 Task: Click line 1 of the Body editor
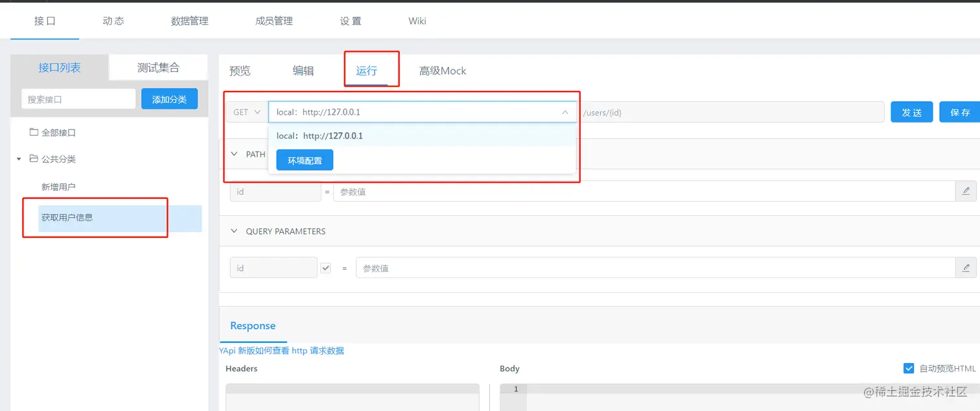point(740,389)
